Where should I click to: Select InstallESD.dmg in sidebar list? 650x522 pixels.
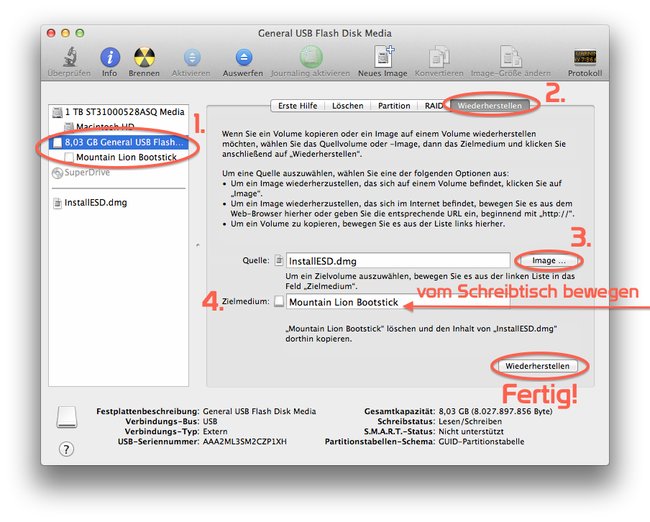[119, 203]
